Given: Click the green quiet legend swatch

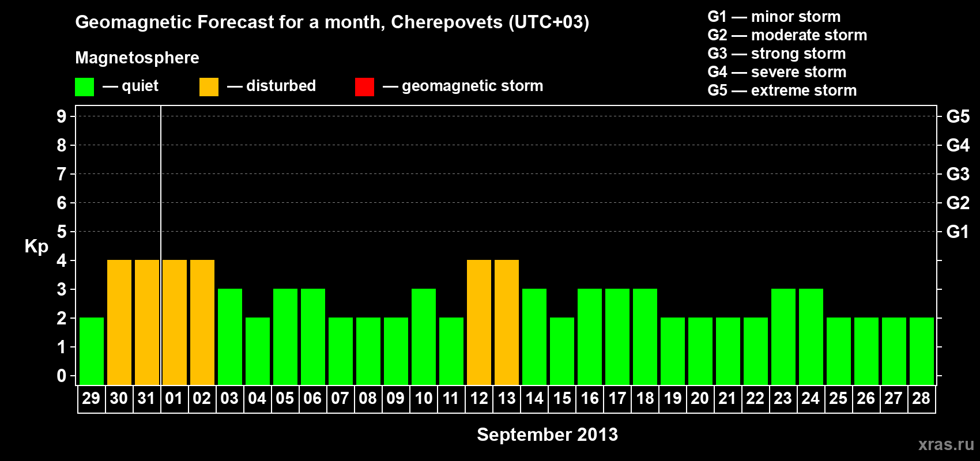Looking at the screenshot, I should tap(84, 87).
